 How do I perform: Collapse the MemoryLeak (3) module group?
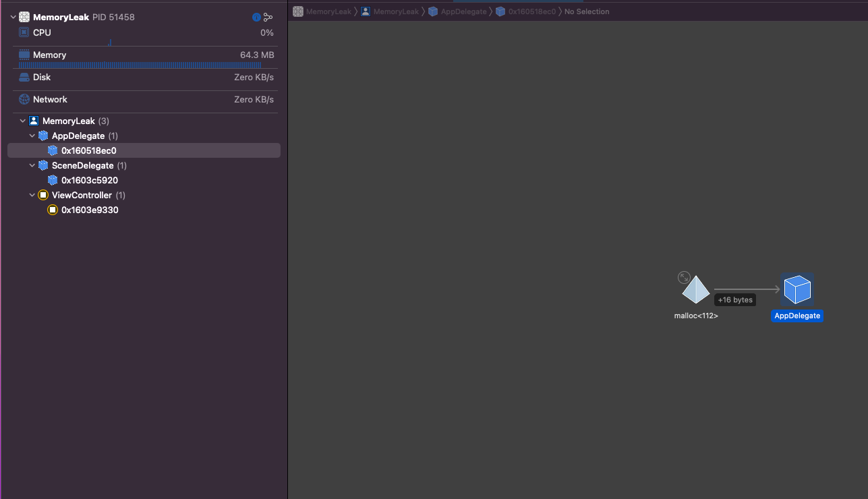23,121
